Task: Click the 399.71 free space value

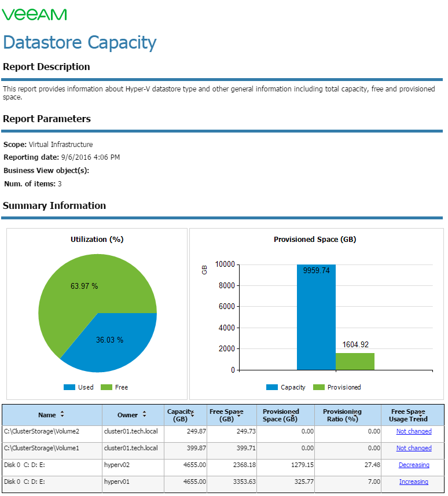Action: [246, 448]
